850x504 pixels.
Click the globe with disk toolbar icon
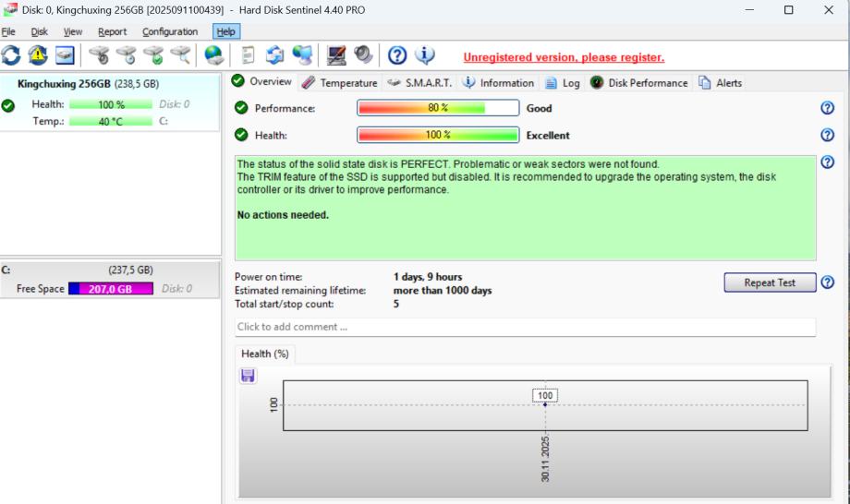pyautogui.click(x=213, y=55)
